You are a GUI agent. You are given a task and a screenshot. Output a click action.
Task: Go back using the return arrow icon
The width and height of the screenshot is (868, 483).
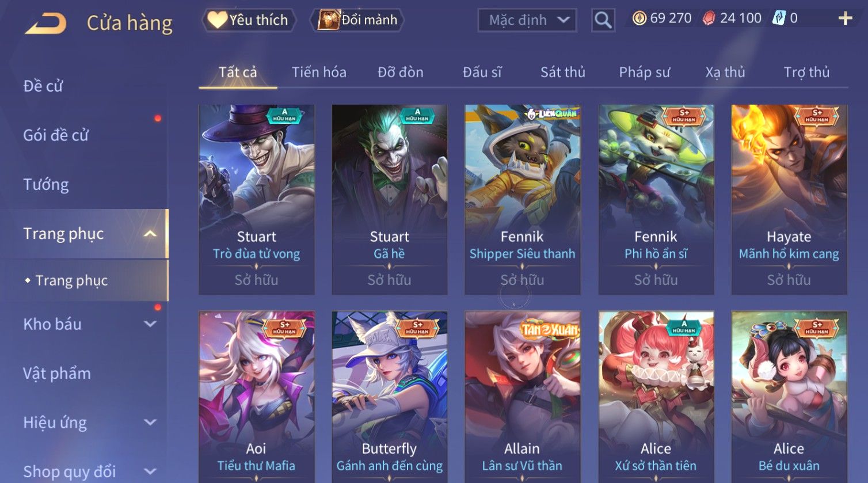click(46, 23)
